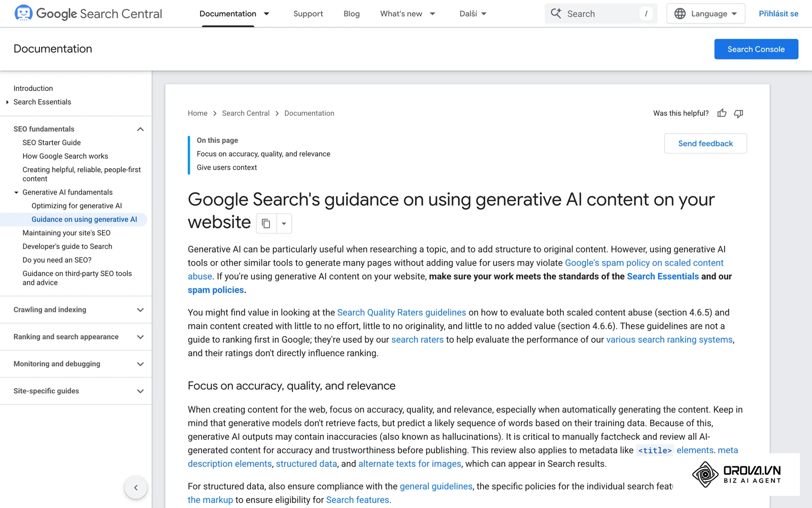This screenshot has width=812, height=508.
Task: Open the Další menu
Action: tap(473, 14)
